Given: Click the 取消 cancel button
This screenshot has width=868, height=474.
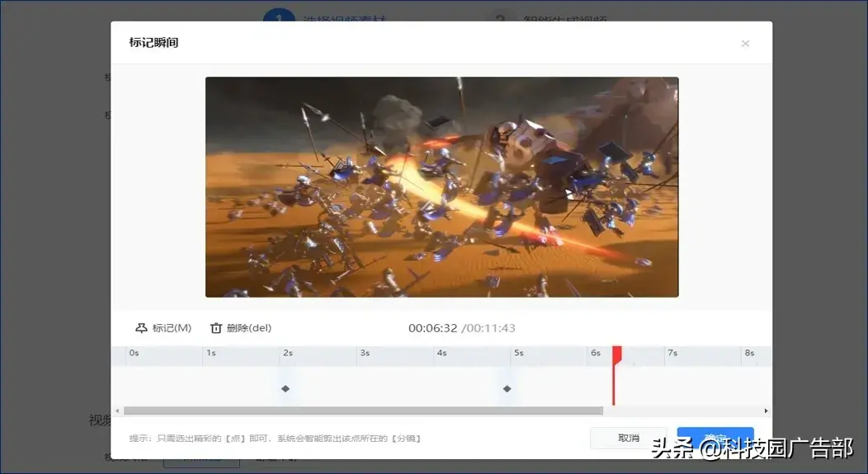Looking at the screenshot, I should pos(628,438).
